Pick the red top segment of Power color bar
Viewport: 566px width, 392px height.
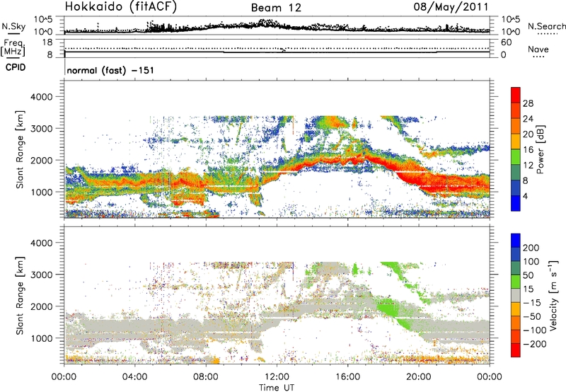click(x=516, y=96)
